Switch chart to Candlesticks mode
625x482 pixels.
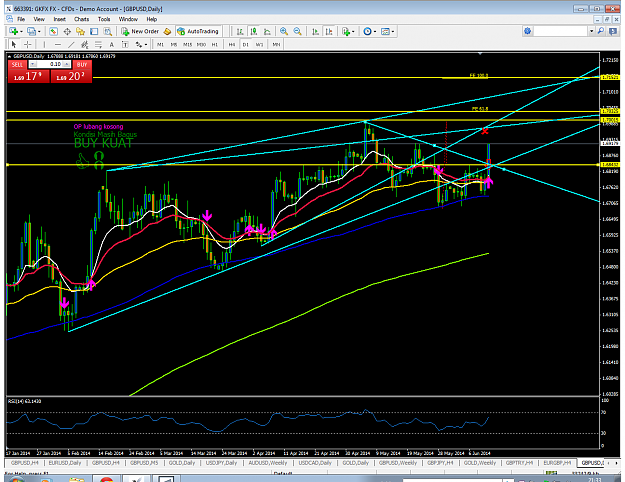(254, 31)
